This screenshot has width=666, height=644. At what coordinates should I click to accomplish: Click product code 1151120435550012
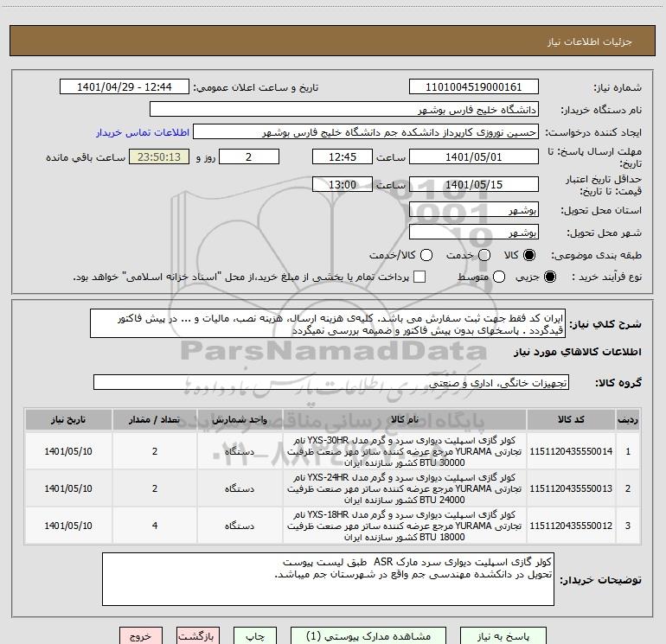click(x=571, y=526)
